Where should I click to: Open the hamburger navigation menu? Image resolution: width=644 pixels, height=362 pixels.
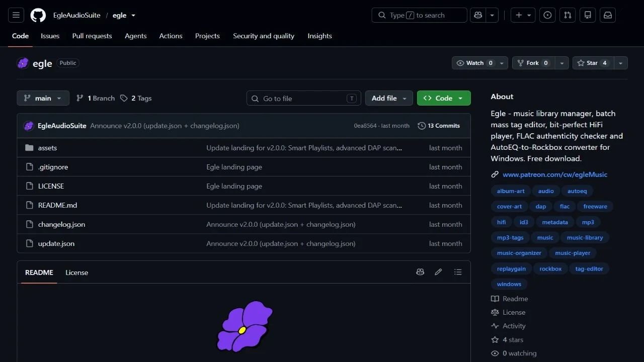click(16, 15)
